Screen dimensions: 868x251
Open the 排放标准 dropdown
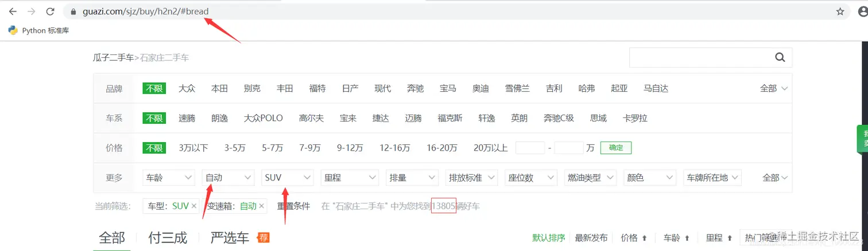472,178
